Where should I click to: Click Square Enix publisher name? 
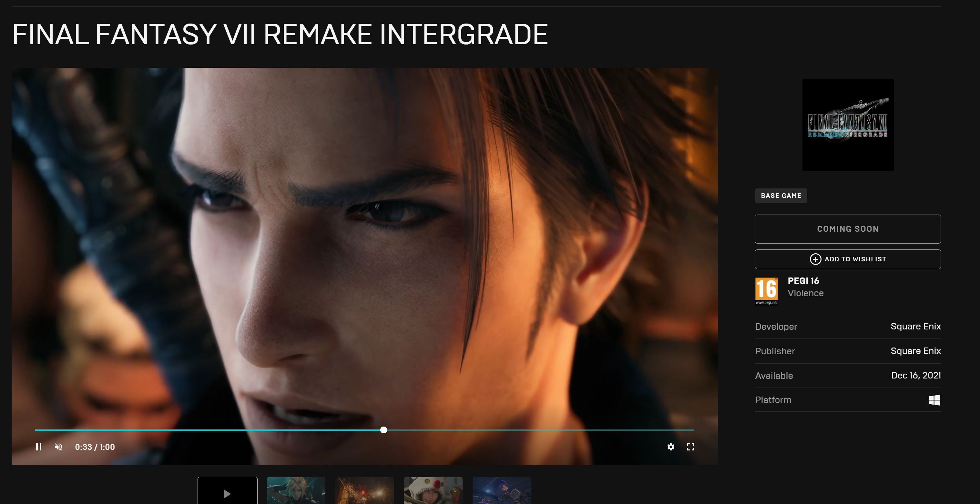click(916, 351)
